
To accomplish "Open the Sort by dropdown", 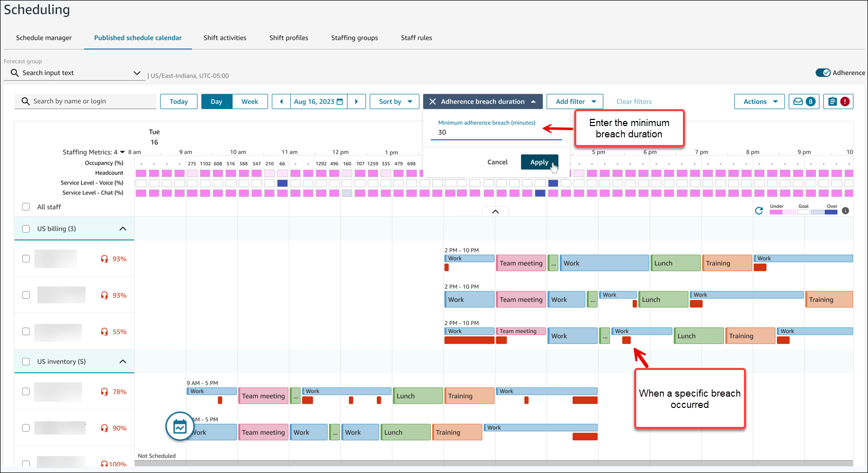I will point(394,101).
